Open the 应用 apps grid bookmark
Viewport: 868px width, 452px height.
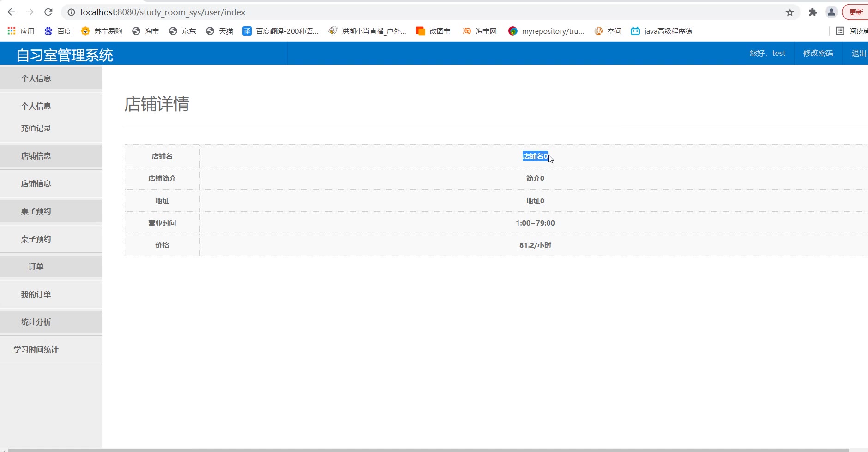tap(21, 31)
